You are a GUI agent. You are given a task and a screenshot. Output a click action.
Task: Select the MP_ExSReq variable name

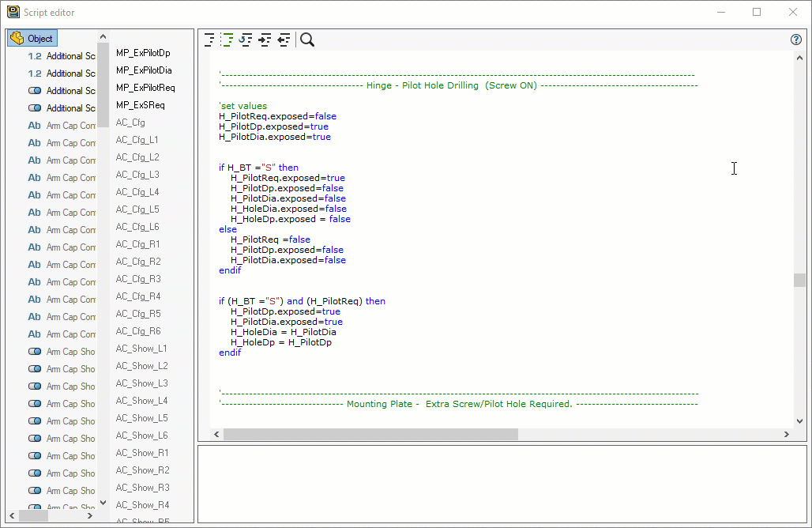[x=141, y=104]
